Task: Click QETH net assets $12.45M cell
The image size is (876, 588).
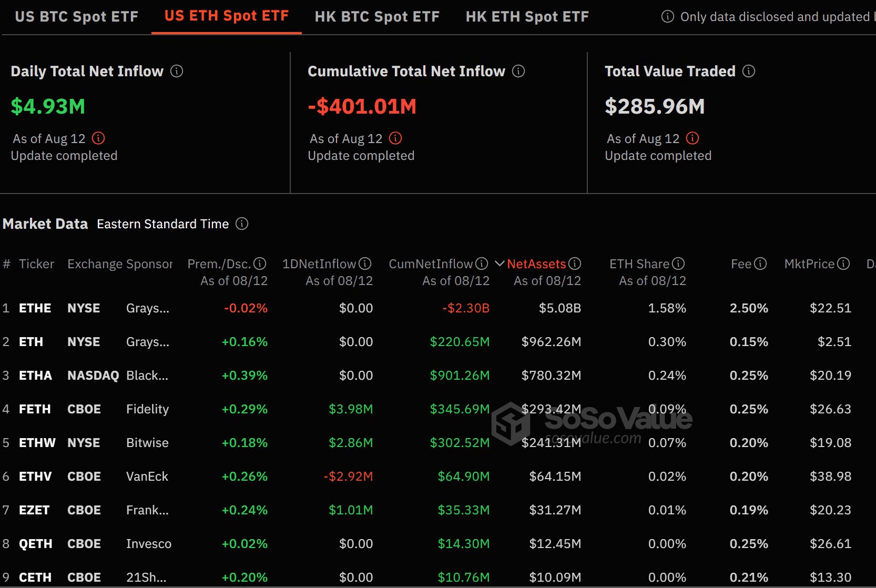Action: (555, 544)
